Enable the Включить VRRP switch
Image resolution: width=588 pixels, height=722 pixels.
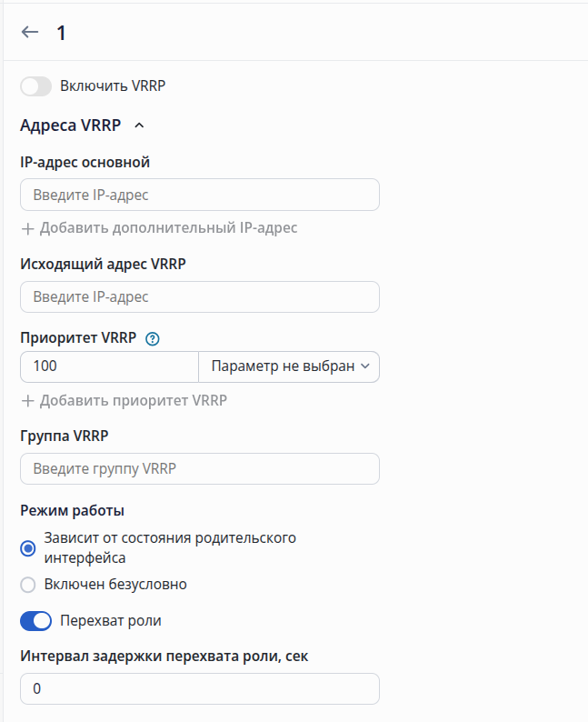pyautogui.click(x=35, y=86)
